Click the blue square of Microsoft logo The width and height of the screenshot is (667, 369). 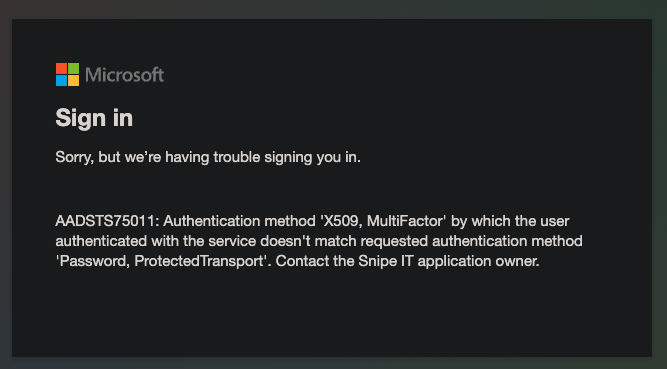(x=61, y=80)
